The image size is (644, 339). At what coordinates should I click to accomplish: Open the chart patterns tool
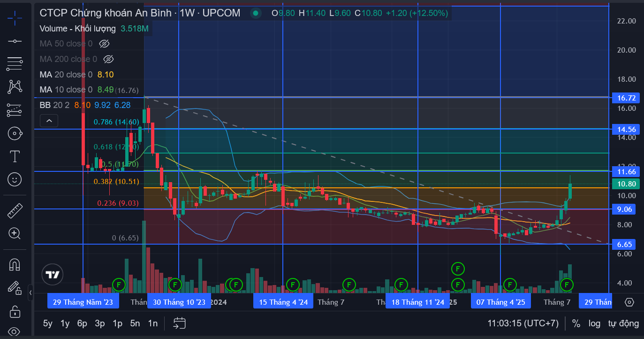pyautogui.click(x=15, y=87)
